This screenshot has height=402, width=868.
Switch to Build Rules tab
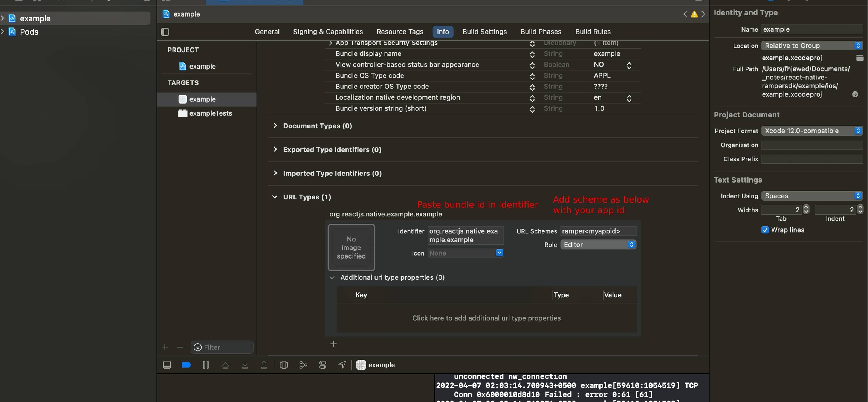point(593,32)
